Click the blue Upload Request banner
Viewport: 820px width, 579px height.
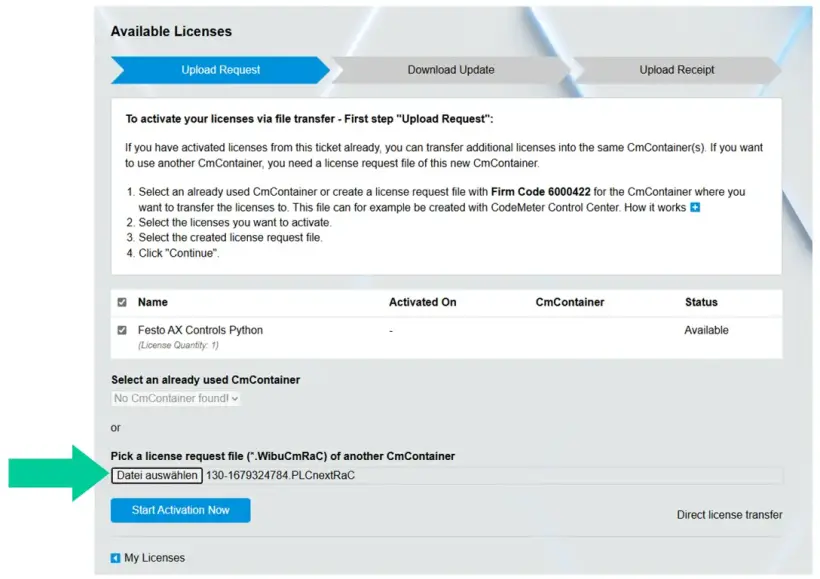coord(220,70)
